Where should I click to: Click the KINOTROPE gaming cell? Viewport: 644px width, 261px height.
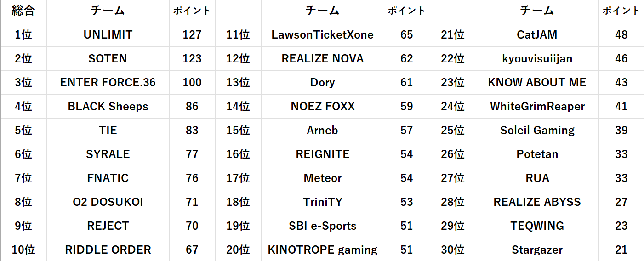click(322, 250)
